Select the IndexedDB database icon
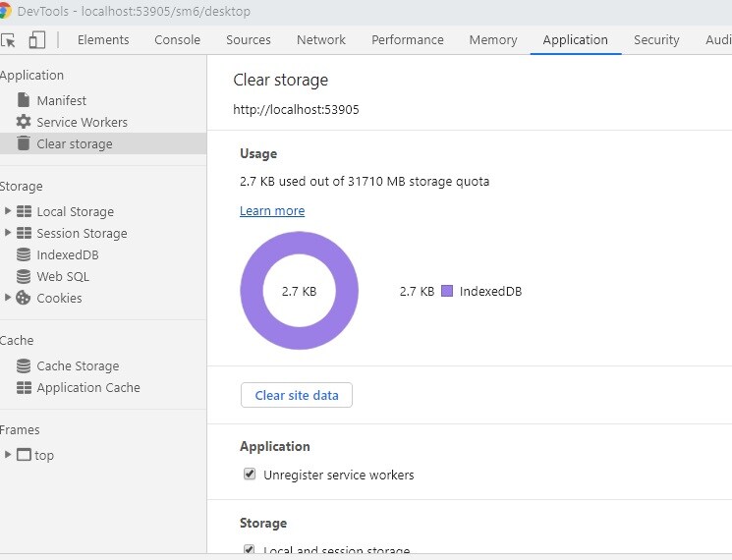 click(24, 254)
